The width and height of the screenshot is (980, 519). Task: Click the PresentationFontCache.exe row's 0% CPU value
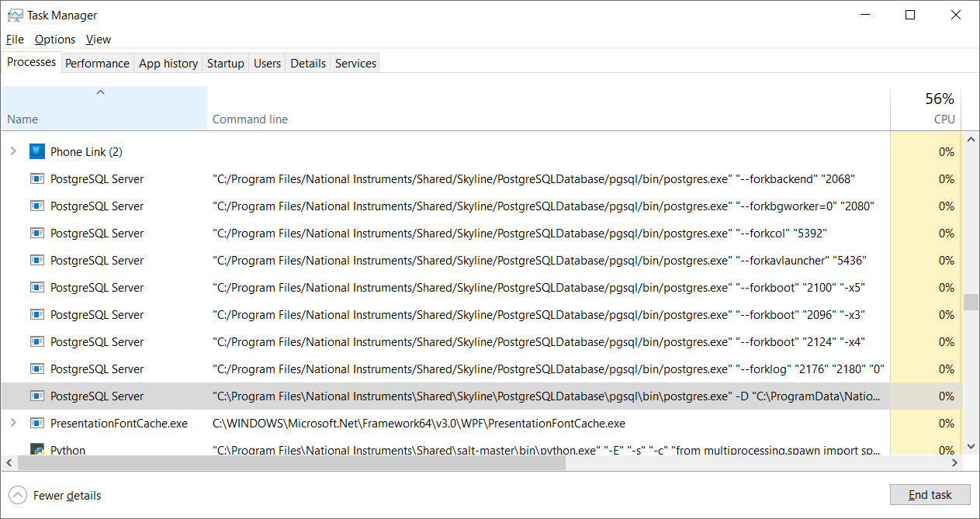coord(946,424)
